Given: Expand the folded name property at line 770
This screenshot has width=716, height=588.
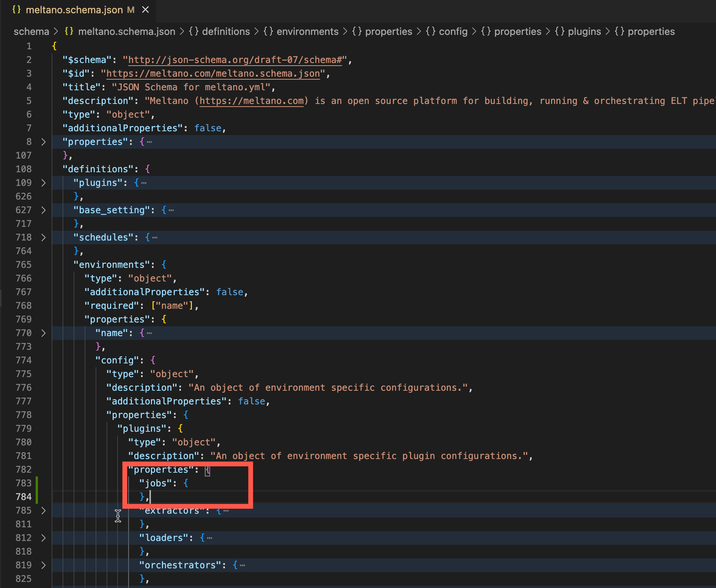Looking at the screenshot, I should pos(43,333).
